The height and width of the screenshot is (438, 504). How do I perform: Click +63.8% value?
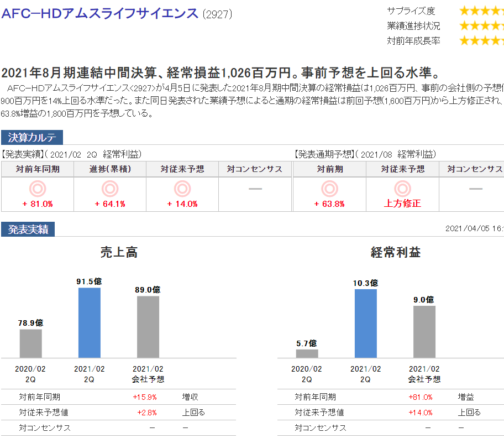tap(329, 204)
